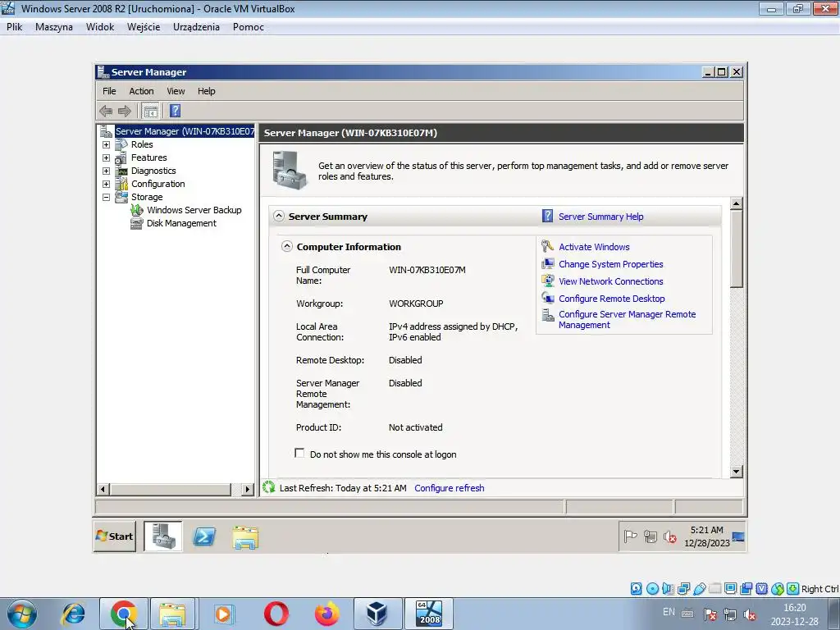Open the View menu in Server Manager
Screen dimensions: 840x630
[176, 91]
